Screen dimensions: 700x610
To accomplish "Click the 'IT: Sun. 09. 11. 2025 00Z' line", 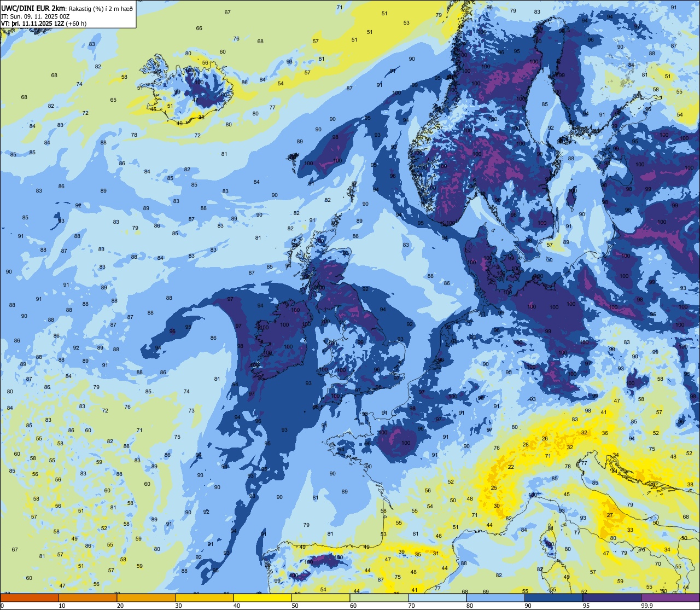I will (x=36, y=16).
